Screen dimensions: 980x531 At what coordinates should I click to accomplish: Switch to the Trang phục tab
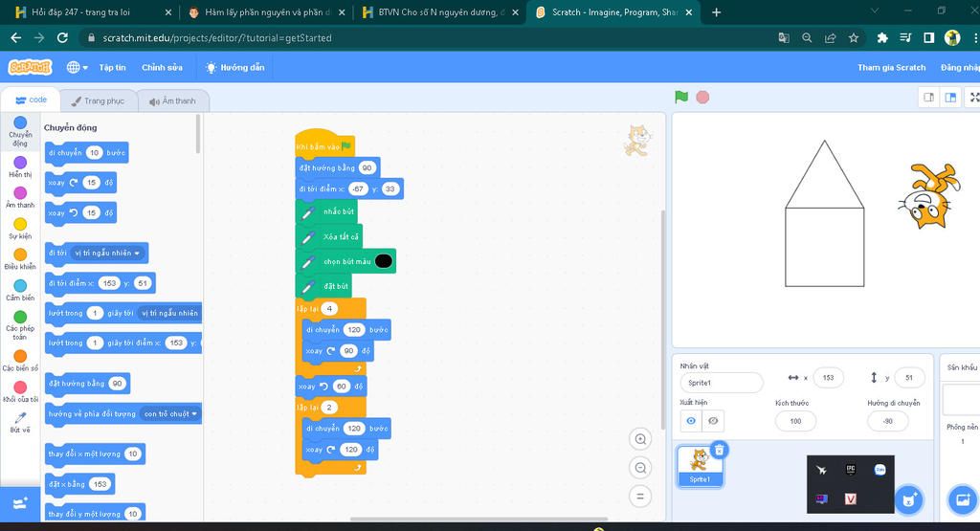coord(99,101)
